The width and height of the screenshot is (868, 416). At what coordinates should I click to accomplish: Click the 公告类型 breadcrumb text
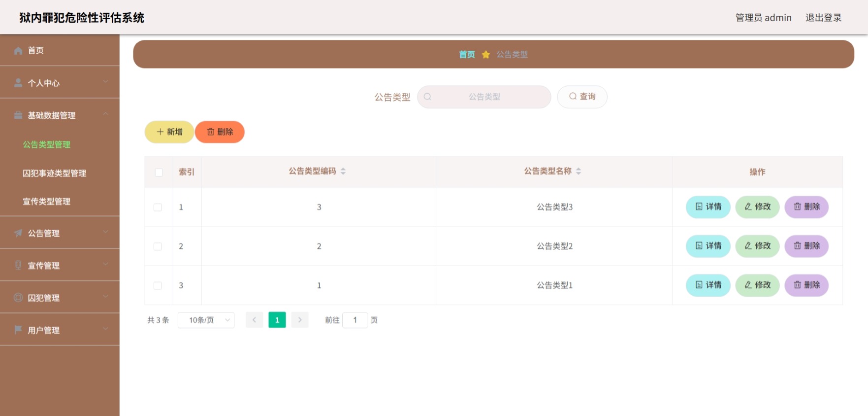click(x=512, y=54)
